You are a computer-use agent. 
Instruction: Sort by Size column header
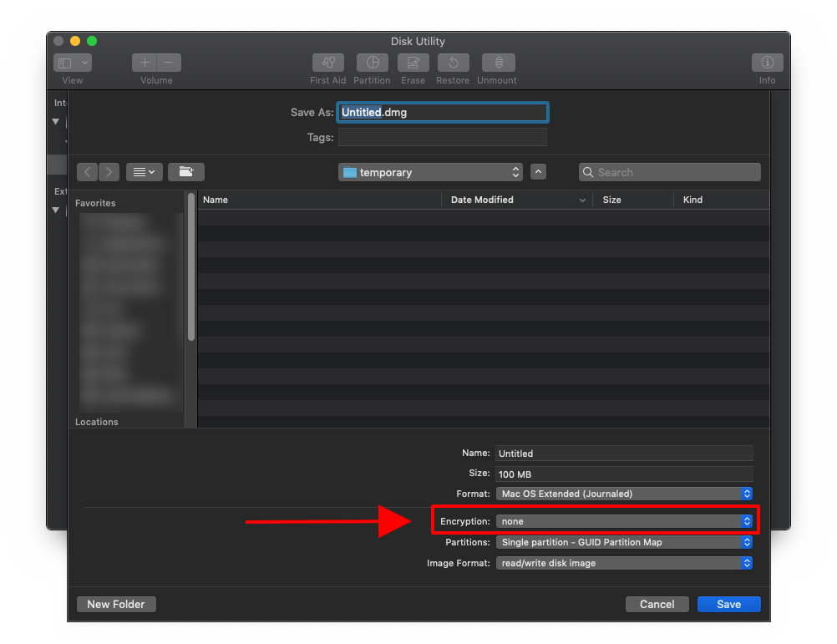[x=633, y=200]
